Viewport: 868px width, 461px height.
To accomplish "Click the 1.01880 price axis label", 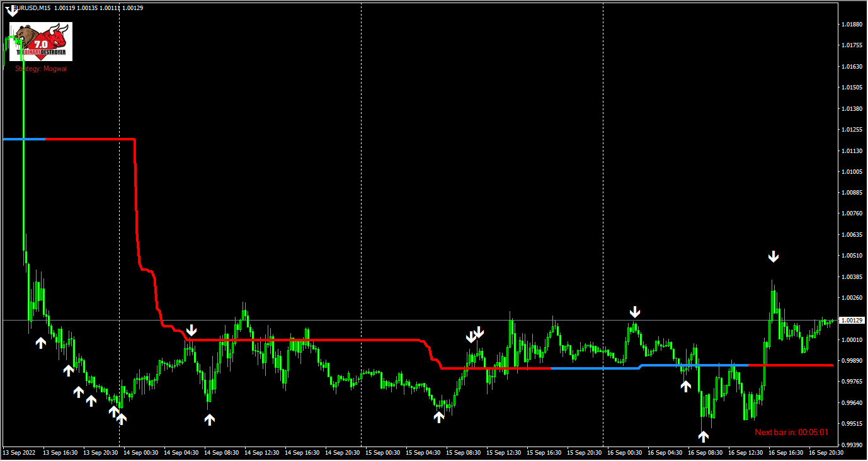I will pos(852,25).
